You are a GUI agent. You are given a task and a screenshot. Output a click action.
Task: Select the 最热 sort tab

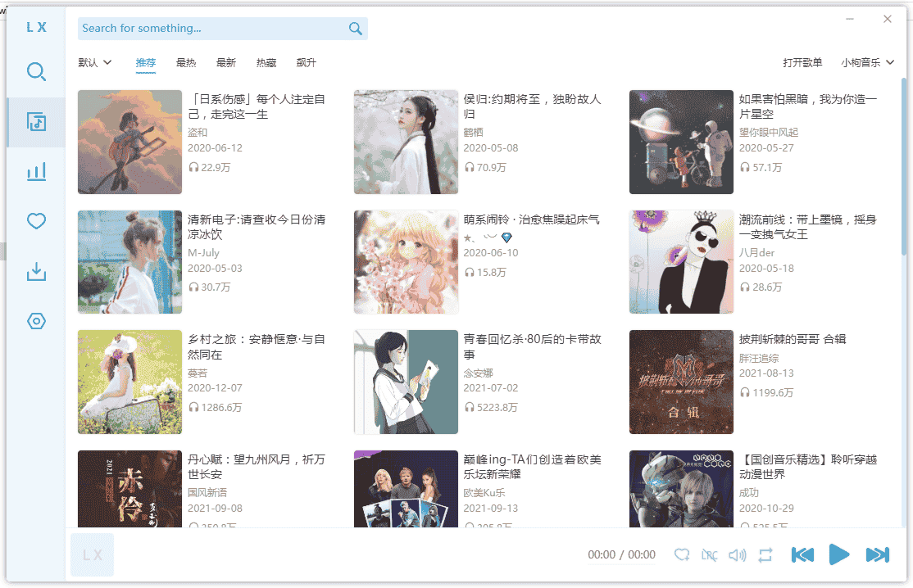[x=186, y=63]
